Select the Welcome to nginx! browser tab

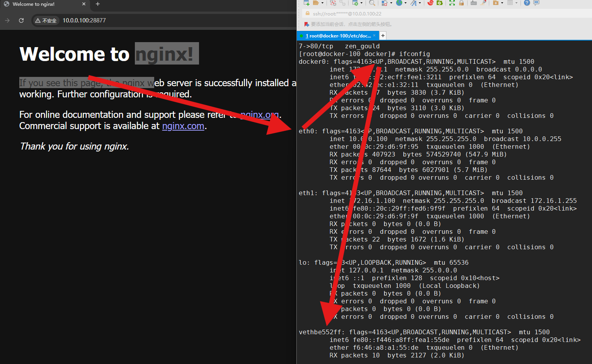point(45,4)
